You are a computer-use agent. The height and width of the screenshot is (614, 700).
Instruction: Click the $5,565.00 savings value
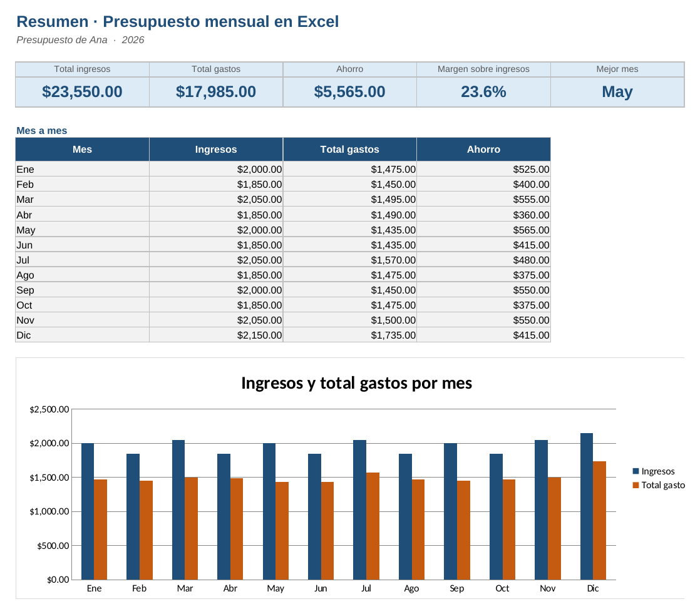point(349,92)
